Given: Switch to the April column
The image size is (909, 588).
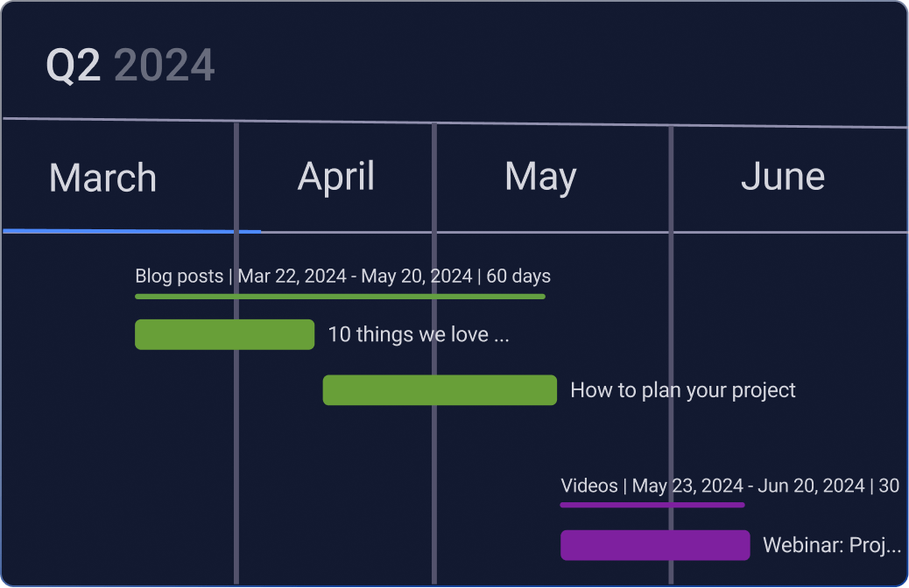Looking at the screenshot, I should (x=336, y=178).
